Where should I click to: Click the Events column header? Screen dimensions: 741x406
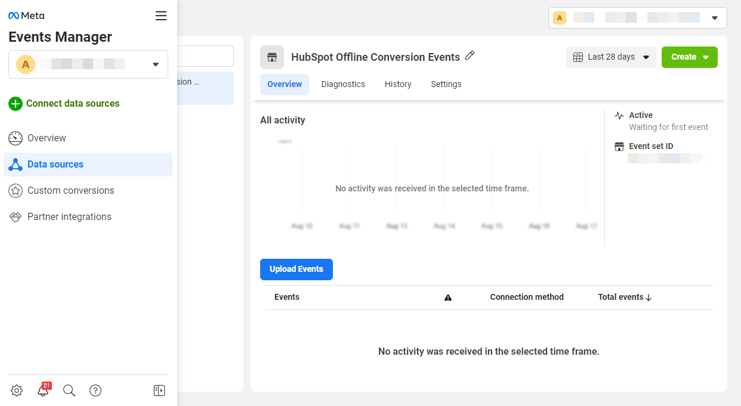click(287, 297)
